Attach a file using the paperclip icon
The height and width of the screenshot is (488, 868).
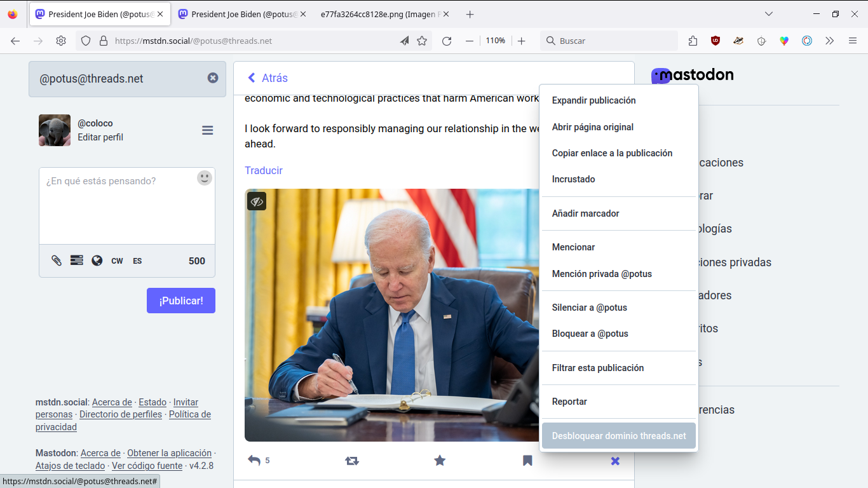tap(57, 261)
